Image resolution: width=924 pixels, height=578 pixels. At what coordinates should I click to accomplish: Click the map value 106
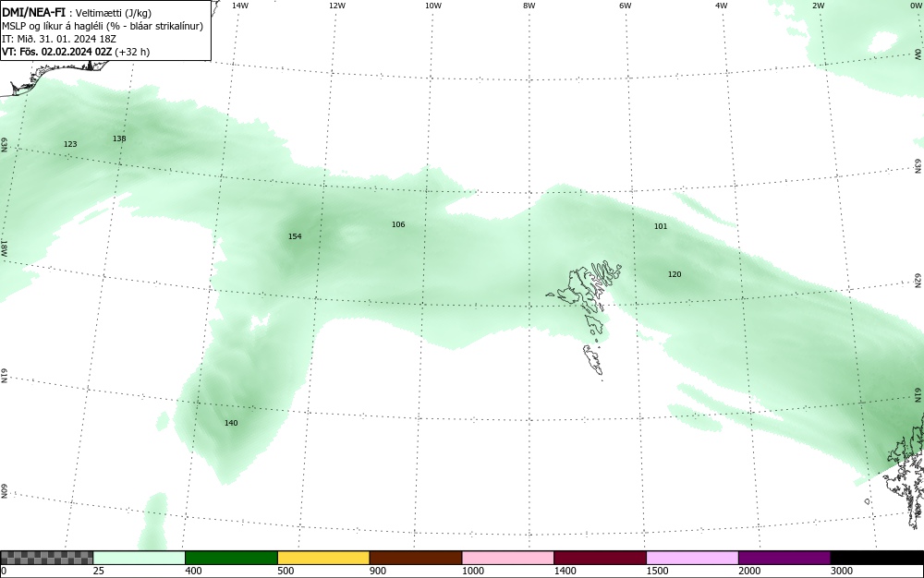[x=398, y=224]
